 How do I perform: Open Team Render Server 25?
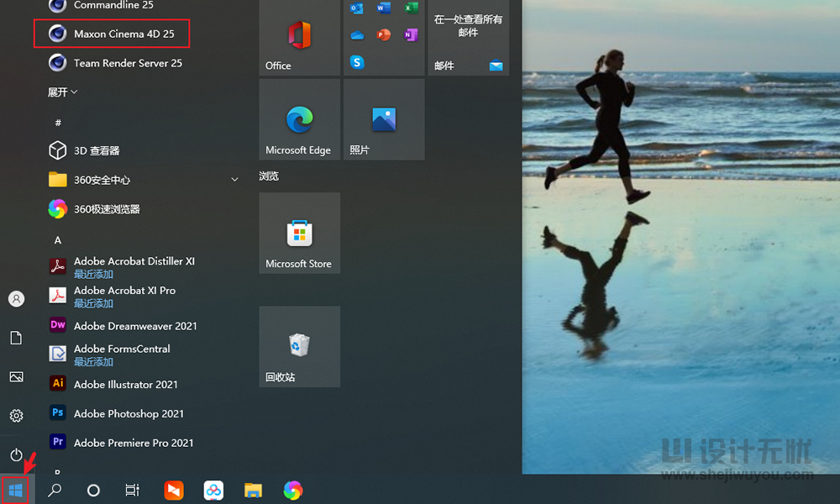115,63
